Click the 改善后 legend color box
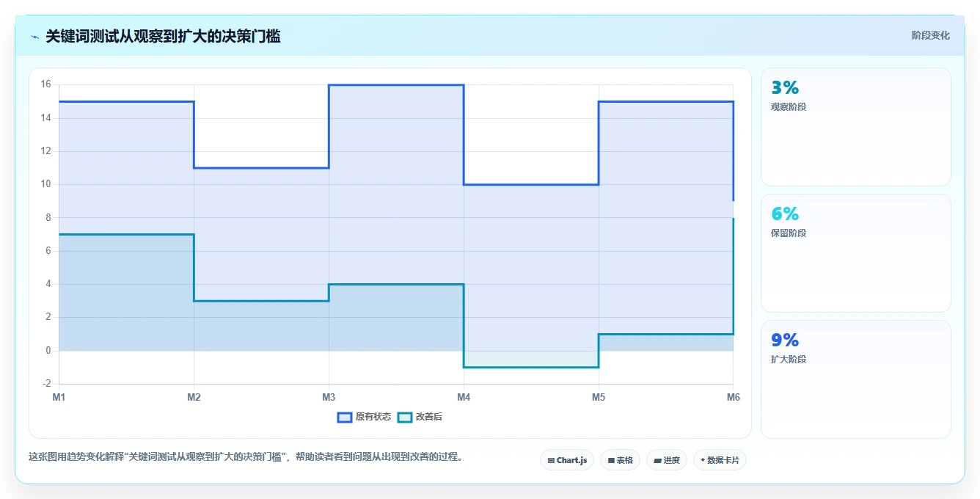Image resolution: width=980 pixels, height=499 pixels. click(405, 417)
